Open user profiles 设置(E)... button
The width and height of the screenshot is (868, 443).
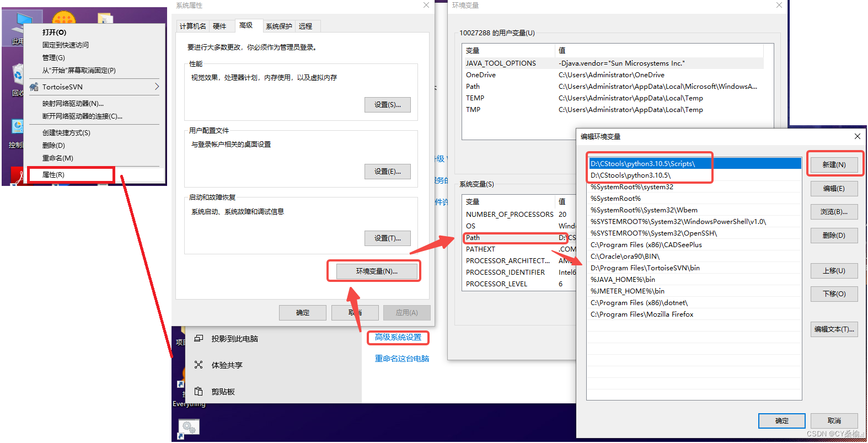point(388,172)
